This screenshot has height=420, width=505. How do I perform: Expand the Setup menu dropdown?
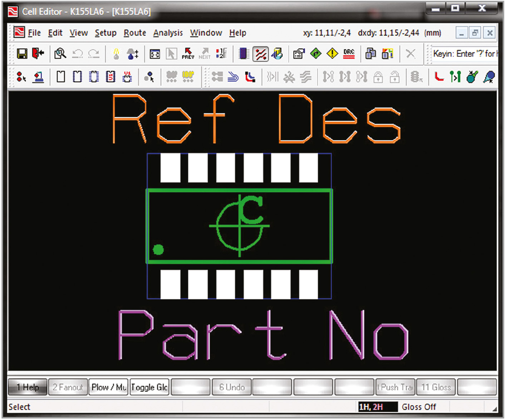pyautogui.click(x=106, y=33)
